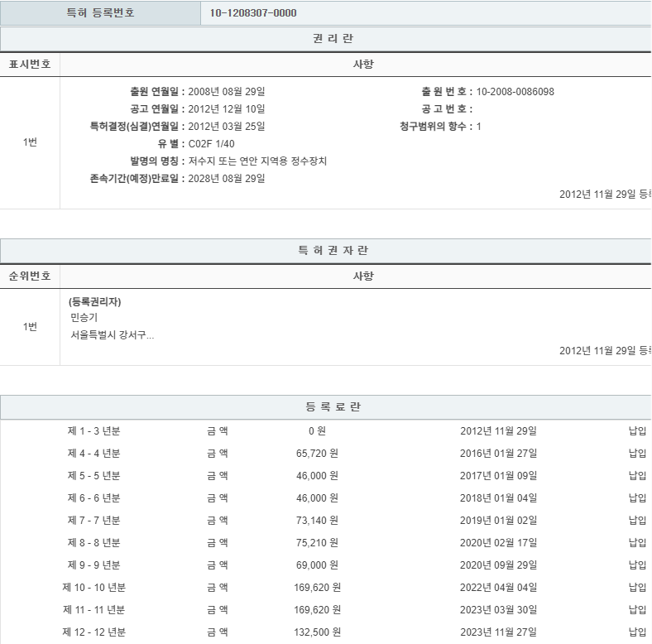Select the 73,140 원 amount
Screen dimensions: 652x644
pyautogui.click(x=317, y=521)
